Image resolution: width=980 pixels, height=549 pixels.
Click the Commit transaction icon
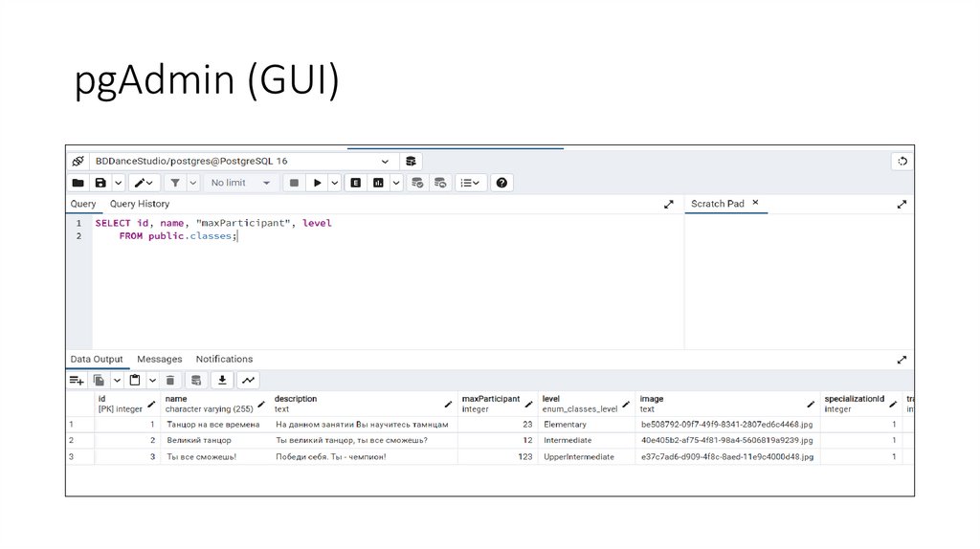[x=417, y=183]
